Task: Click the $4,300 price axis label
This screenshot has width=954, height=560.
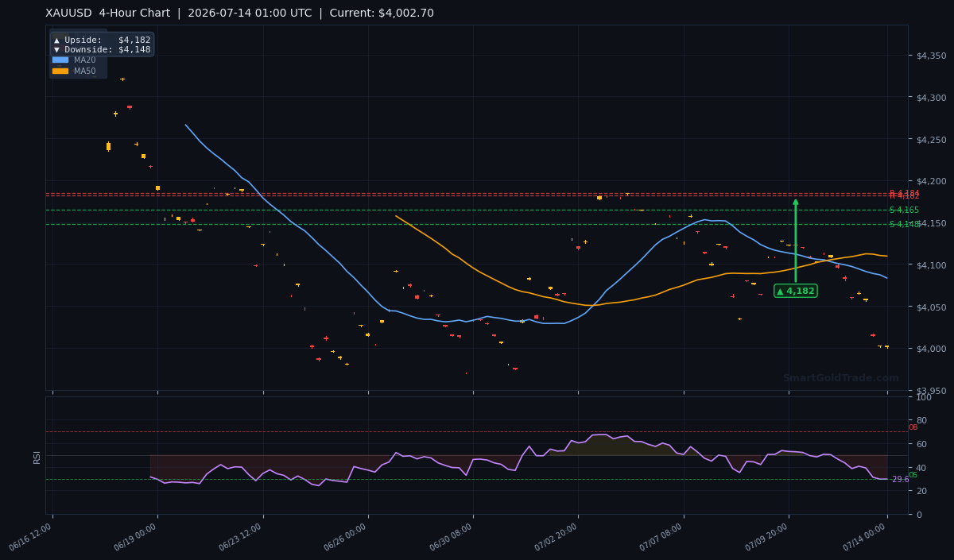Action: point(931,98)
